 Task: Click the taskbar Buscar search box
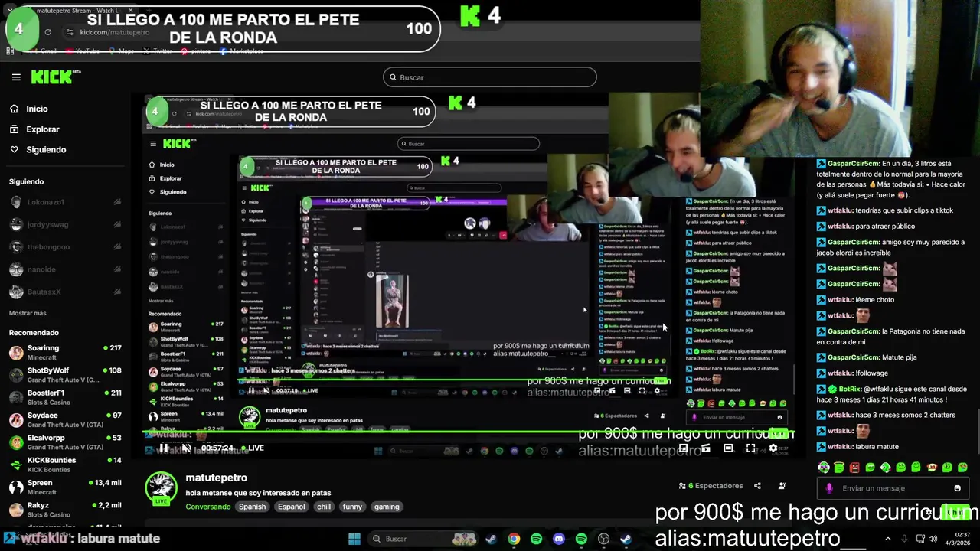click(x=423, y=539)
